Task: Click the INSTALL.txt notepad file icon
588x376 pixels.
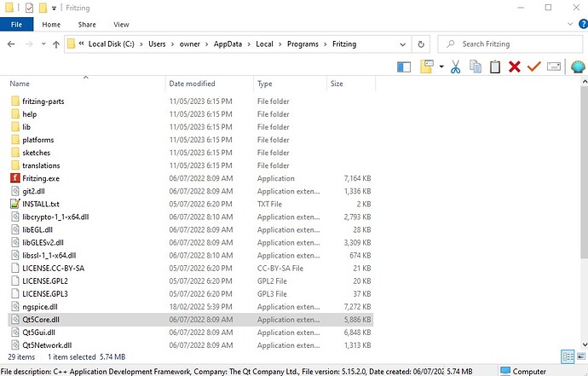Action: tap(15, 204)
